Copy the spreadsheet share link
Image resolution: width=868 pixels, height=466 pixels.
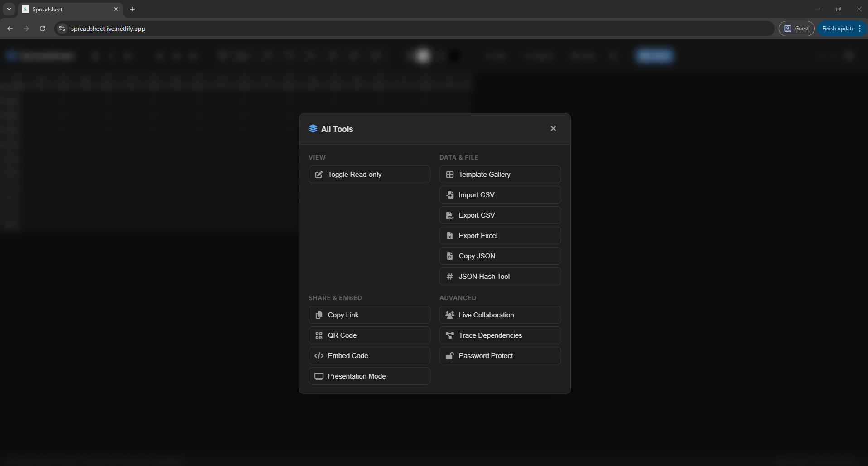[369, 315]
